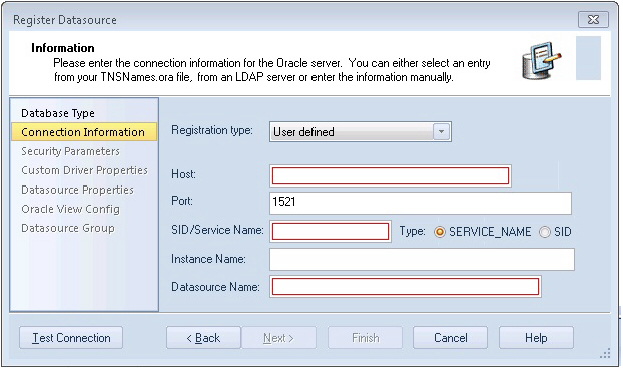623x369 pixels.
Task: Click the 'Register Datasource' title text
Action: pyautogui.click(x=65, y=20)
